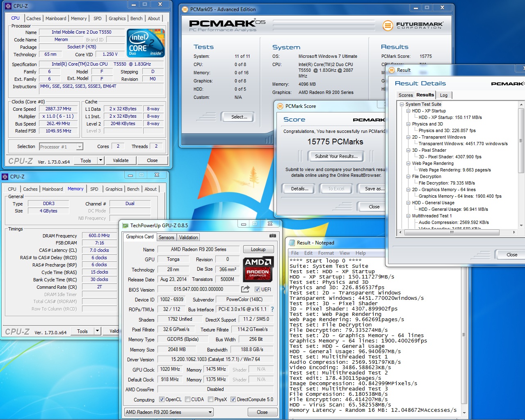Click Result tree horizontal scrollbar thumb
The width and height of the screenshot is (525, 420).
452,232
